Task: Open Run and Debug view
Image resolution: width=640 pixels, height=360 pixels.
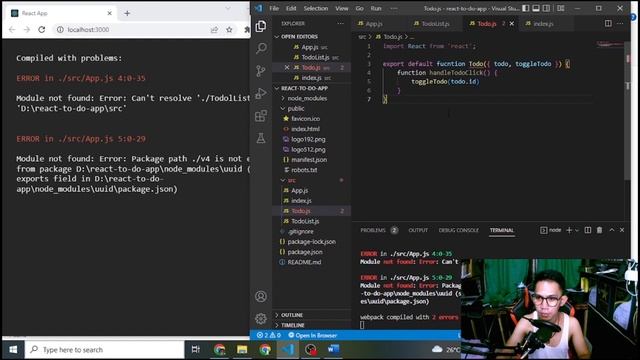Action: point(261,93)
